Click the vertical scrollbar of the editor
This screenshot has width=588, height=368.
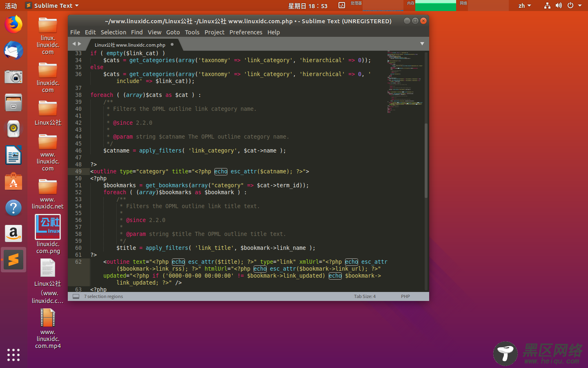click(426, 161)
